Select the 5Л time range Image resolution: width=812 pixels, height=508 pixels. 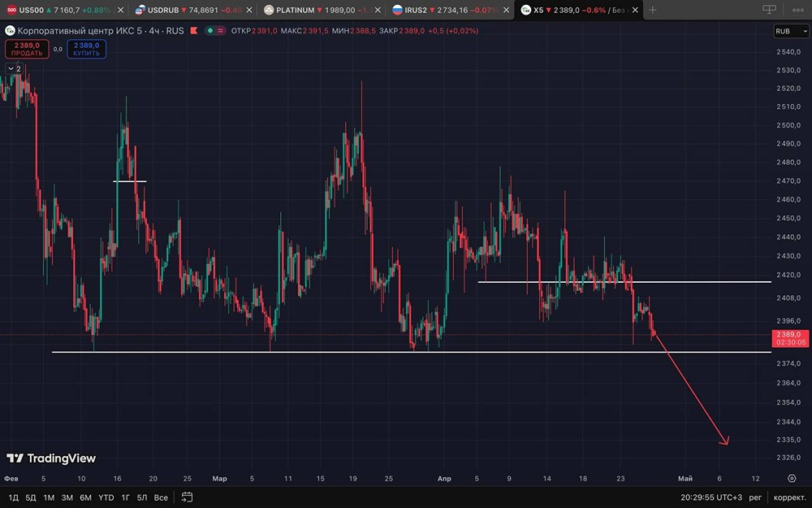pos(142,497)
